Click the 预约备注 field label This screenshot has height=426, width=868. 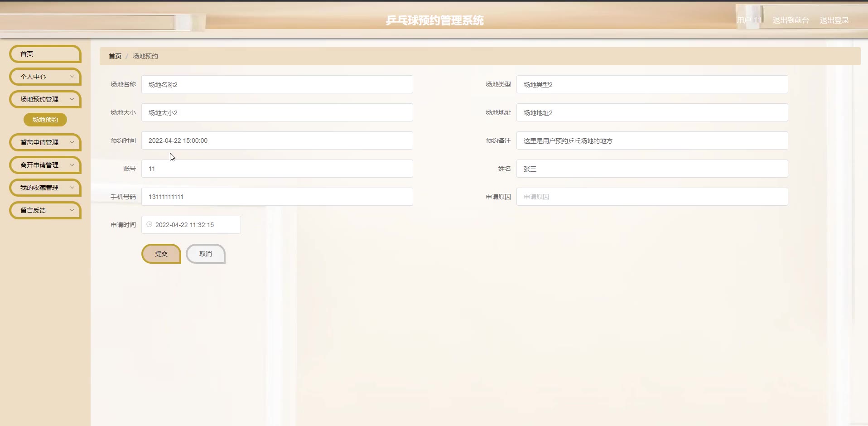pyautogui.click(x=498, y=140)
